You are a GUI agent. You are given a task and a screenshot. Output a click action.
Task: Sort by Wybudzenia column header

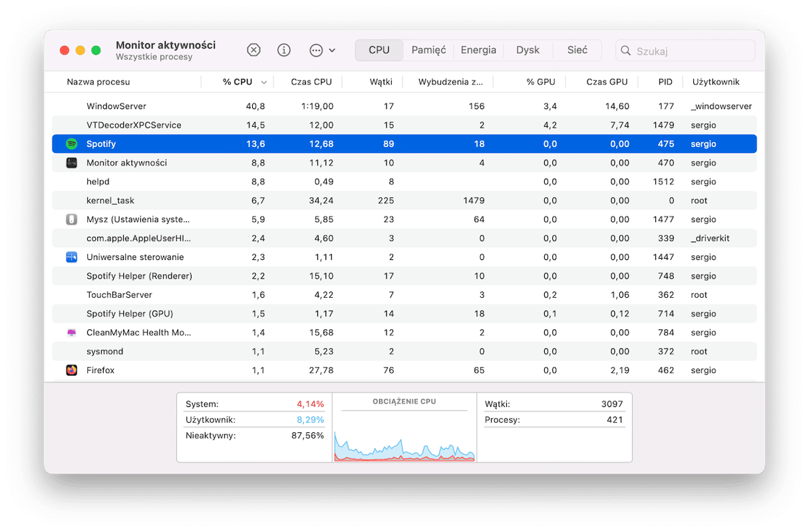[450, 82]
